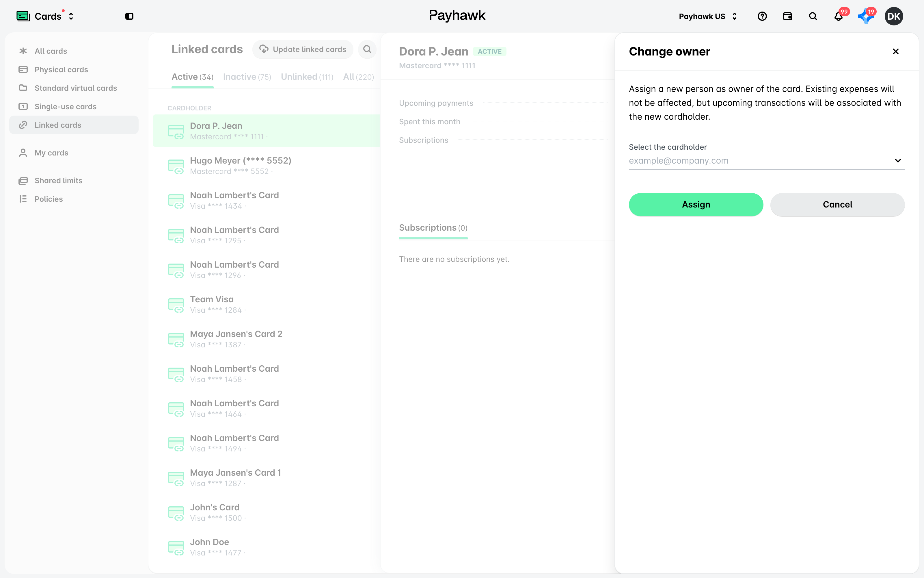This screenshot has width=924, height=578.
Task: Switch to the Active tab
Action: point(192,77)
